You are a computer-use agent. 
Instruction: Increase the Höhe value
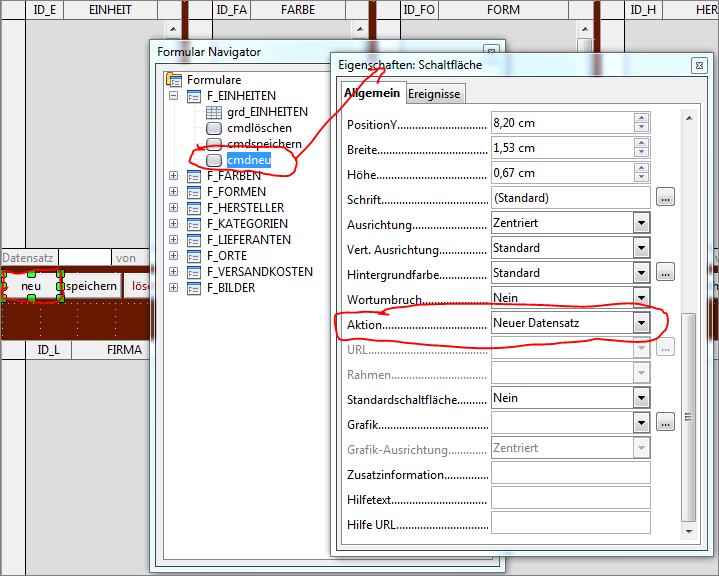pos(642,168)
